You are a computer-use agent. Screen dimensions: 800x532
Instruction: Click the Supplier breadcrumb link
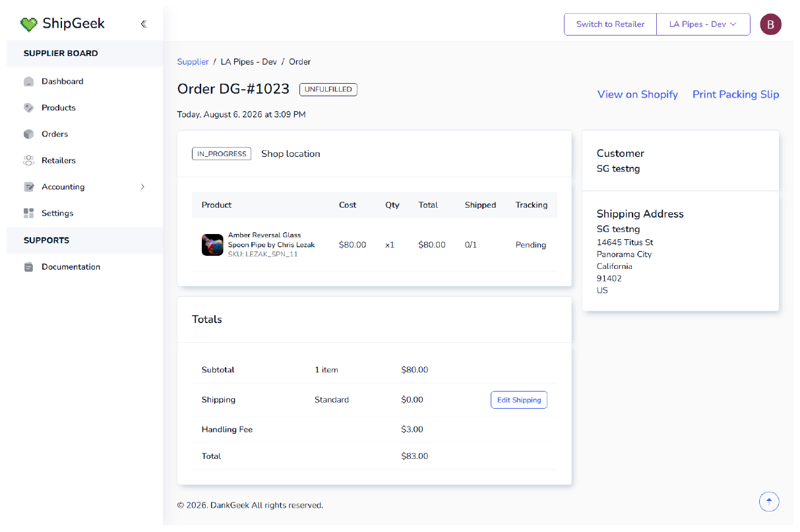(193, 61)
